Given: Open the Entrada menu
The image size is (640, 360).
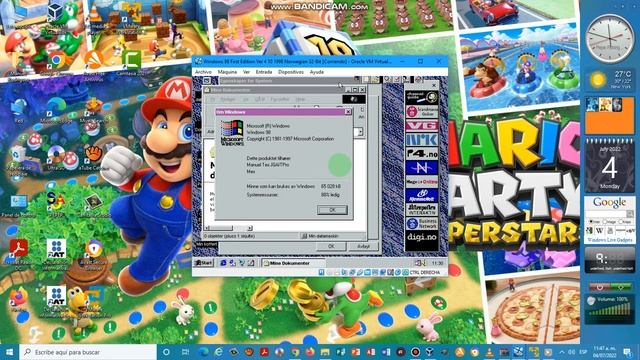Looking at the screenshot, I should 264,72.
